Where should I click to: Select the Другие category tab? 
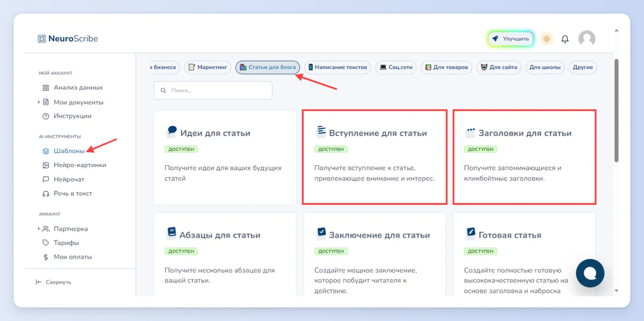[x=583, y=67]
